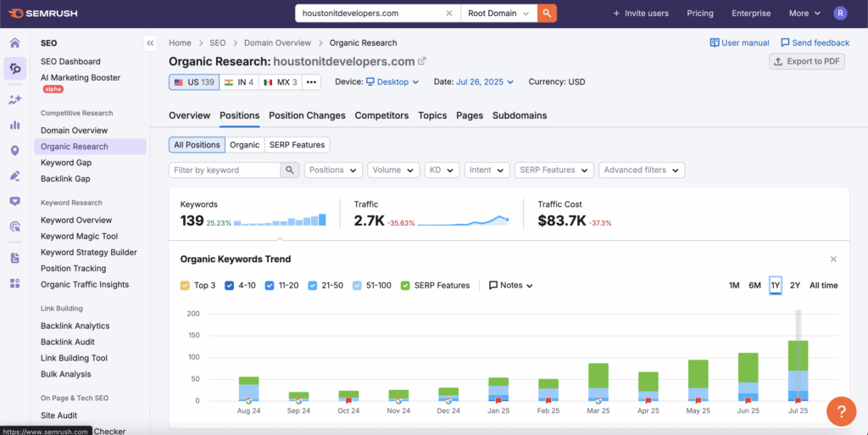Switch to the Topics tab
The width and height of the screenshot is (868, 435).
432,115
